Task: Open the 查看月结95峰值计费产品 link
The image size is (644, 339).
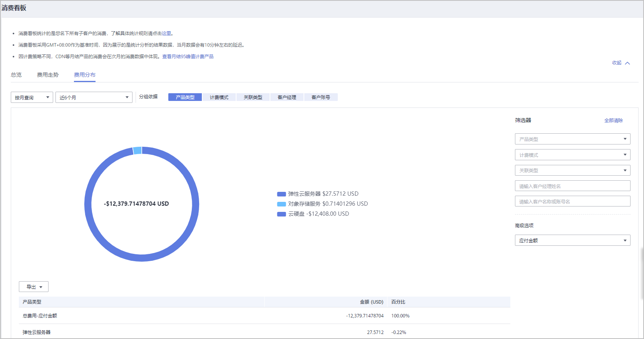Action: point(188,57)
